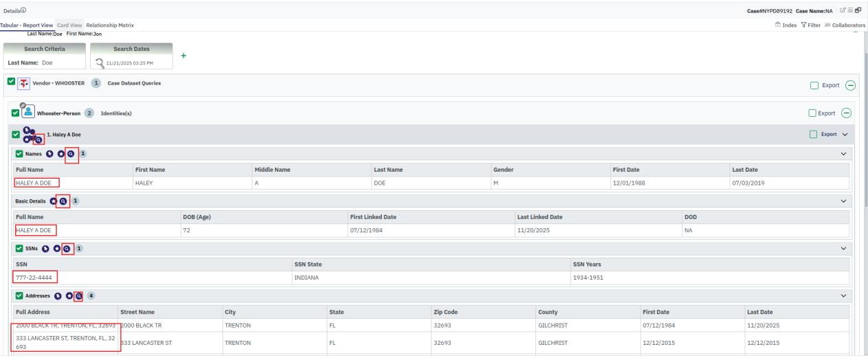Uncheck the Names section checkbox

[x=18, y=153]
